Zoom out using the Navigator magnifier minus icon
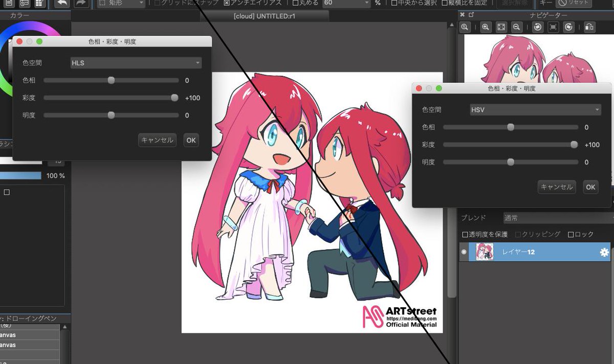 tap(517, 28)
